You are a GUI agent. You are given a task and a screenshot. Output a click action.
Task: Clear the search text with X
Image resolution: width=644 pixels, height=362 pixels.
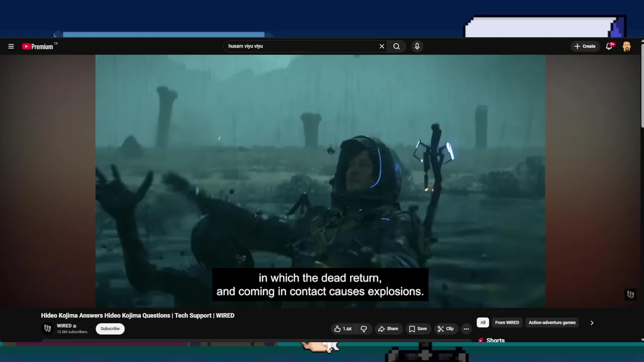pos(382,46)
